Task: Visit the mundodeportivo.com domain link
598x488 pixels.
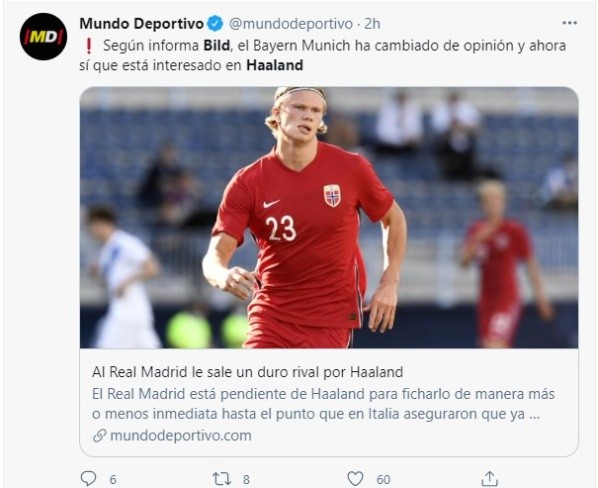Action: tap(181, 435)
